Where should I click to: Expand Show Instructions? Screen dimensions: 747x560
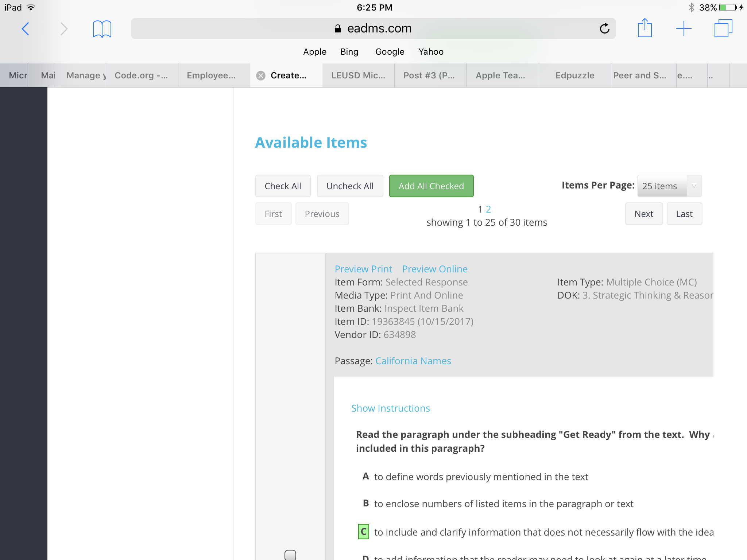click(390, 408)
